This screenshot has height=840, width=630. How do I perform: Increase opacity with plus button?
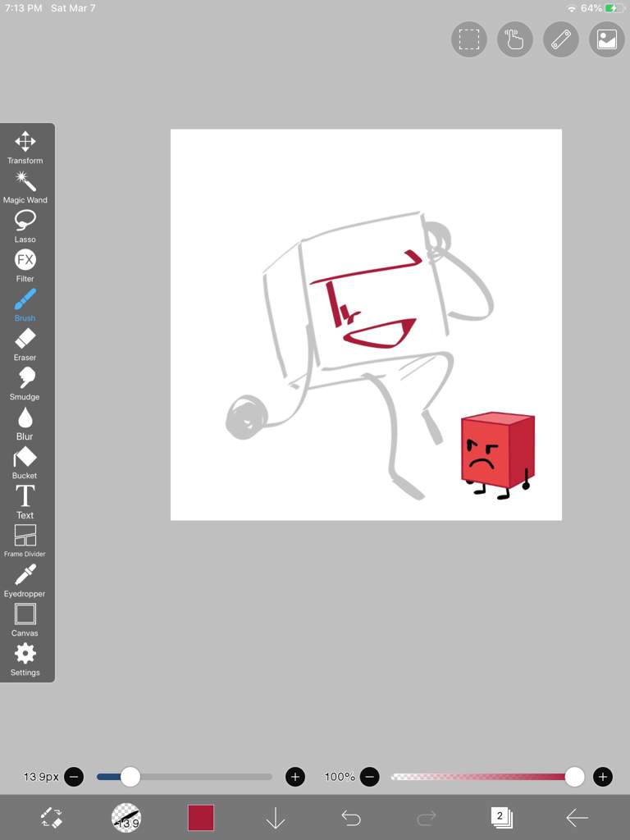click(603, 776)
